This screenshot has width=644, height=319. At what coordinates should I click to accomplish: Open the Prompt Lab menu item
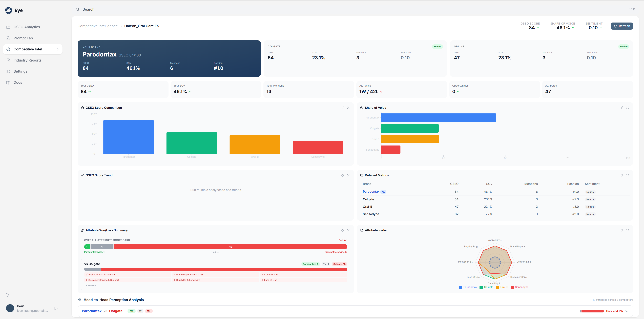[23, 38]
